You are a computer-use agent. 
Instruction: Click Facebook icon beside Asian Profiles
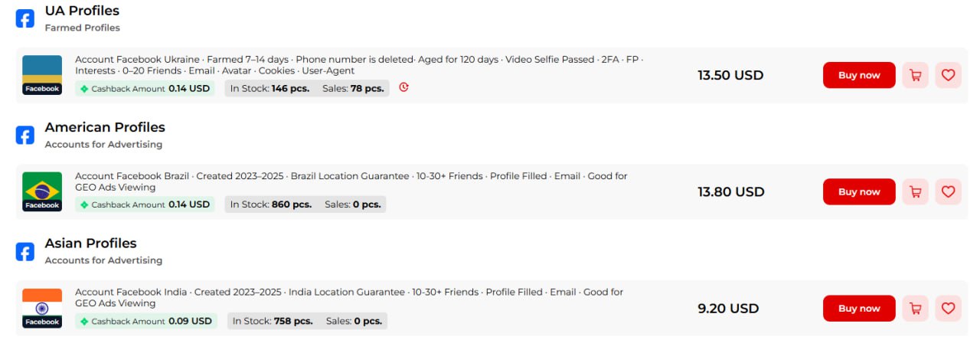[25, 252]
